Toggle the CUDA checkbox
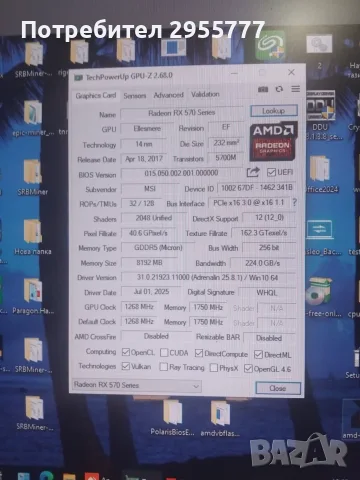The width and height of the screenshot is (360, 480). [x=164, y=353]
